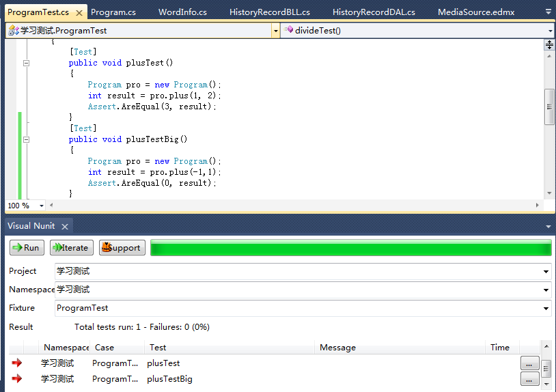This screenshot has height=392, width=556.
Task: Open details button for plusTestBig row
Action: [x=529, y=379]
